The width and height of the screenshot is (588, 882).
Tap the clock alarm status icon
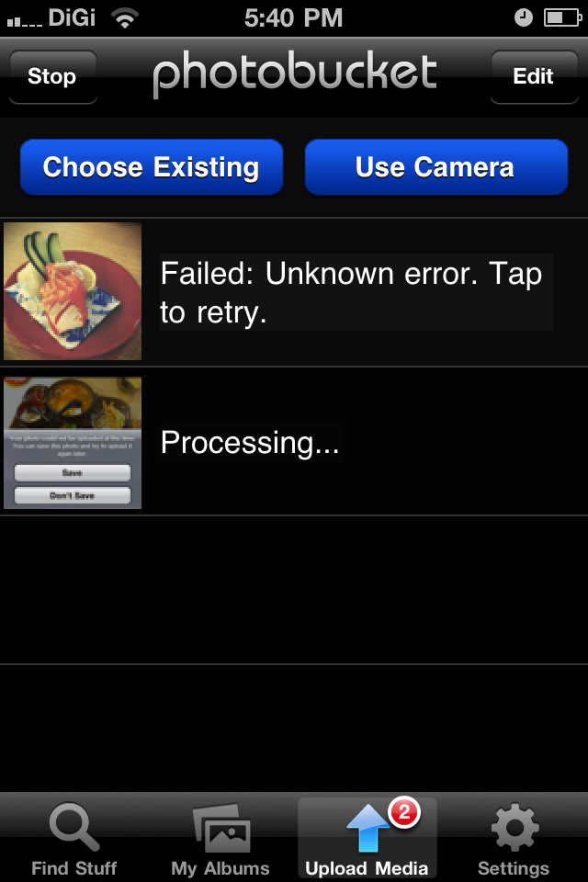pyautogui.click(x=524, y=18)
